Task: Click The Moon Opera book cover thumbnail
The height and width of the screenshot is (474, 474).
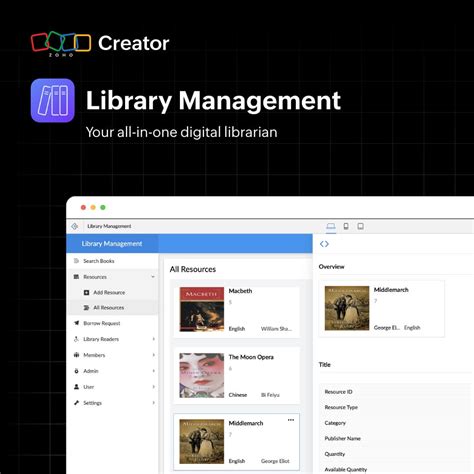Action: pos(202,375)
